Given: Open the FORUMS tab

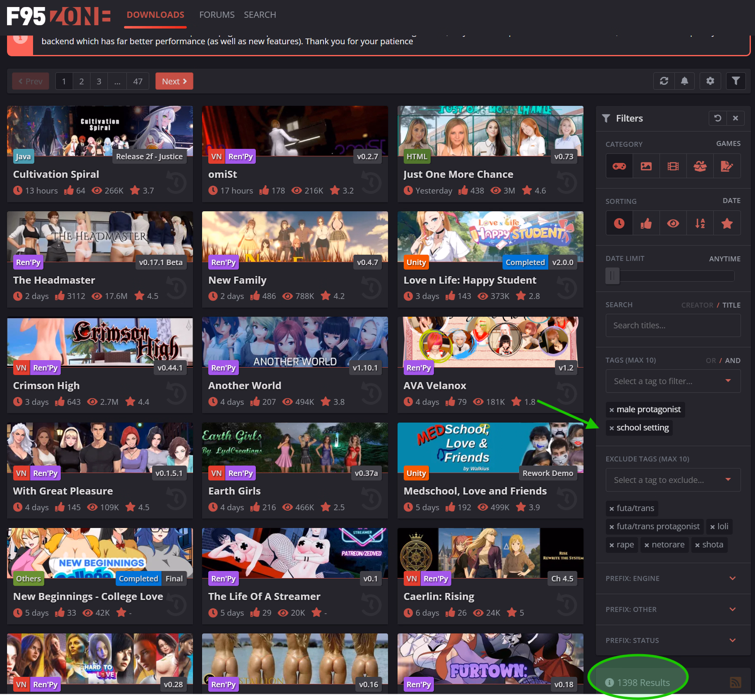Looking at the screenshot, I should click(217, 15).
